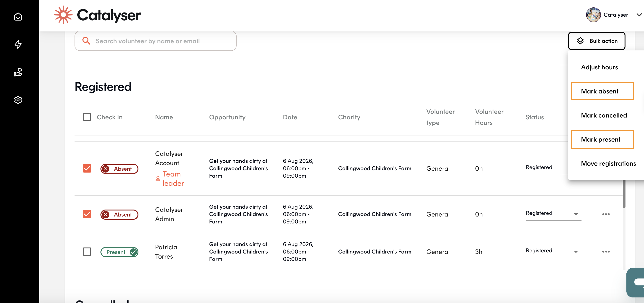This screenshot has width=644, height=303.
Task: Click the Opportunity column header
Action: pos(227,117)
